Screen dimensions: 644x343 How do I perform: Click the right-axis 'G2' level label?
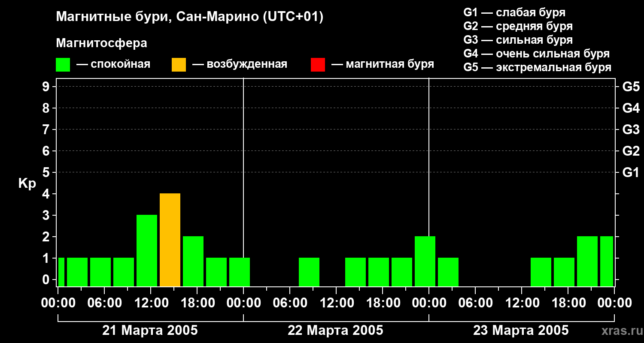(x=631, y=151)
